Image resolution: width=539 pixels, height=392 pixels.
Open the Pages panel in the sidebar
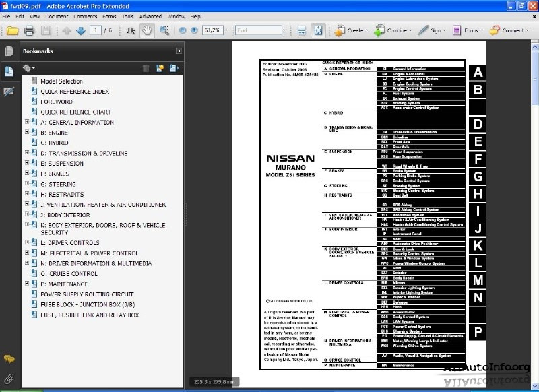pos(9,51)
